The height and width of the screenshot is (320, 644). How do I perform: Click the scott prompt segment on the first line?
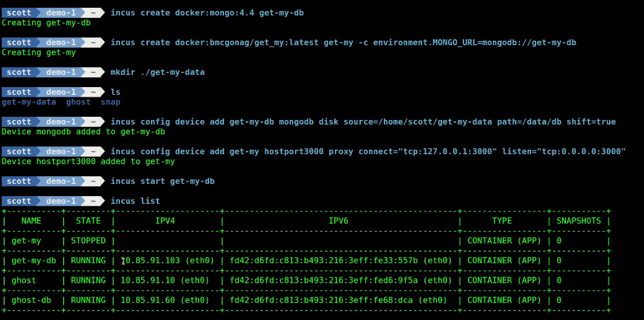19,13
